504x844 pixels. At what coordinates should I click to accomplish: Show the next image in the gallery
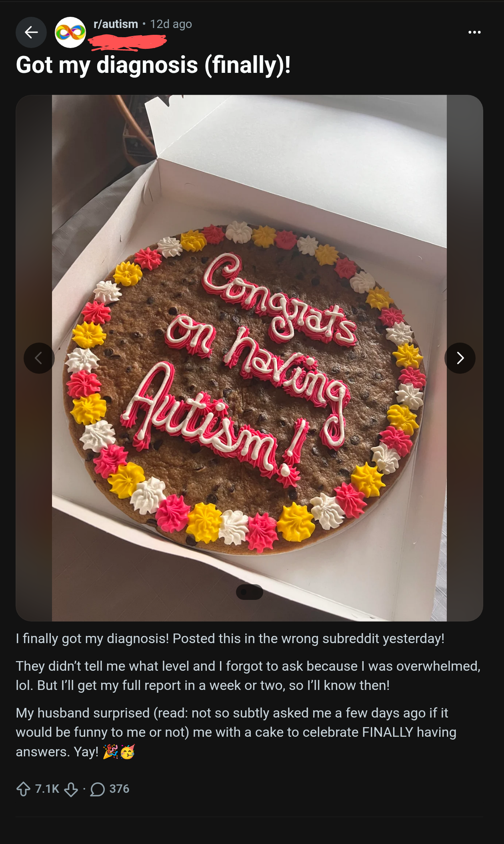[x=460, y=358]
